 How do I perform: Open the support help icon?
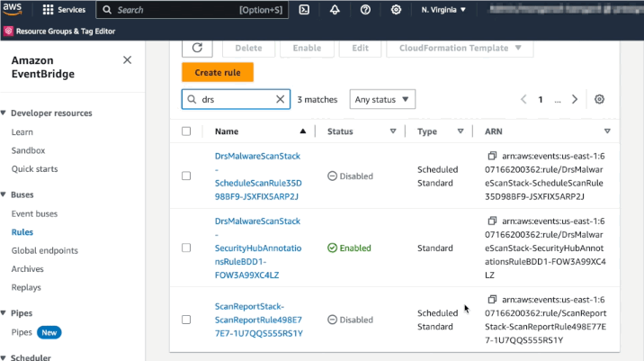tap(365, 10)
